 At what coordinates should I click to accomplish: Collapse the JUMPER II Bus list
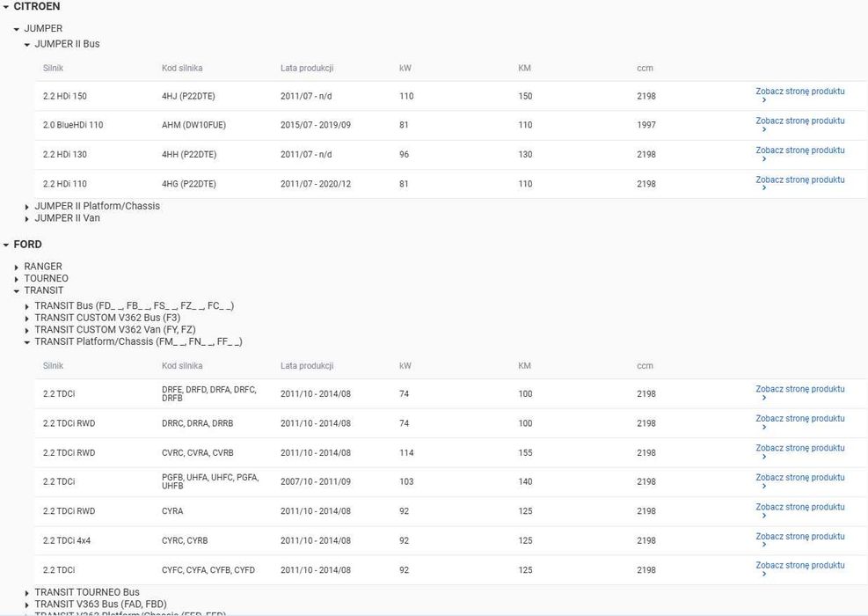pos(27,44)
